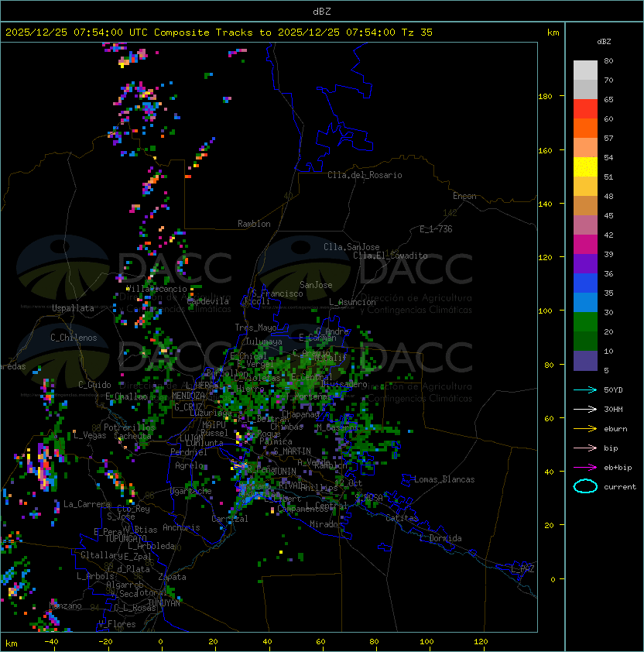Screen dimensions: 644x652
Task: Click the cyan 'current' ellipse symbol
Action: click(585, 486)
